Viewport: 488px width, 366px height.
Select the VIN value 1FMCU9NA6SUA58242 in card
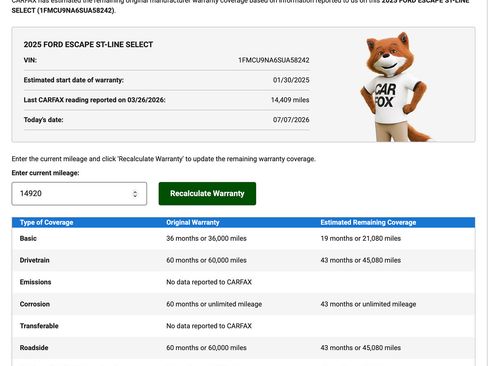pyautogui.click(x=273, y=60)
